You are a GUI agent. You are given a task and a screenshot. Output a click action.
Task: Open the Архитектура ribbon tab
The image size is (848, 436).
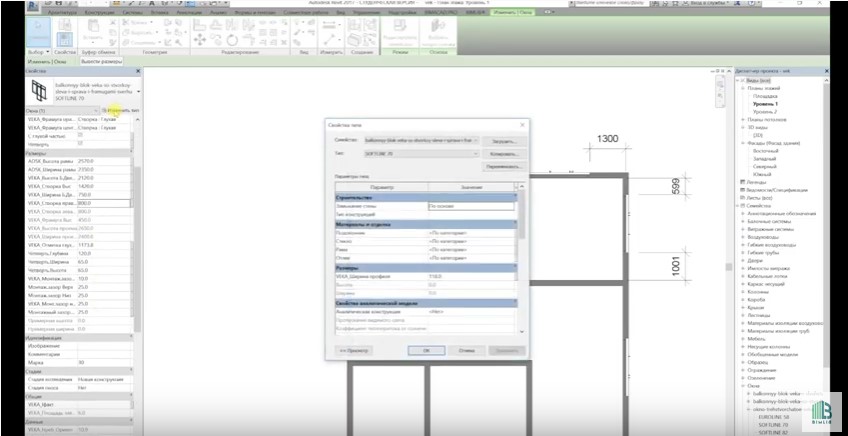(x=62, y=12)
